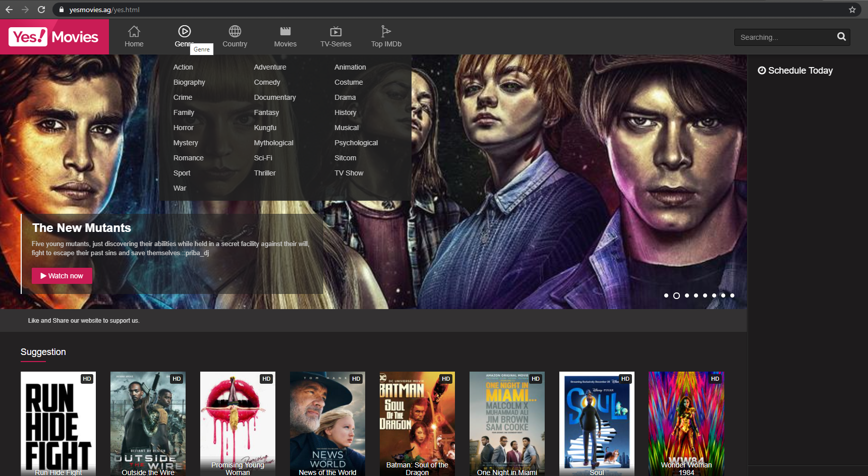Screen dimensions: 868x476
Task: Open the Promising Young Woman poster
Action: pos(238,424)
